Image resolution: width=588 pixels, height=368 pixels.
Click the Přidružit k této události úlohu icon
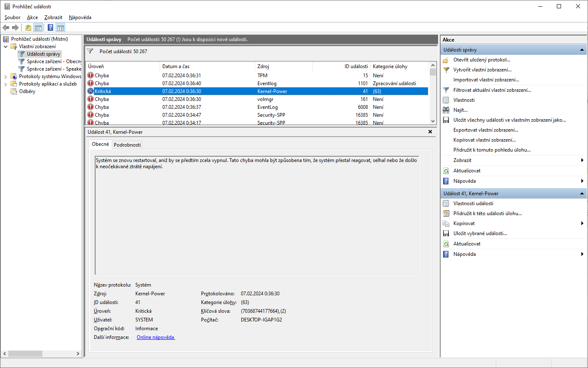[x=446, y=213]
